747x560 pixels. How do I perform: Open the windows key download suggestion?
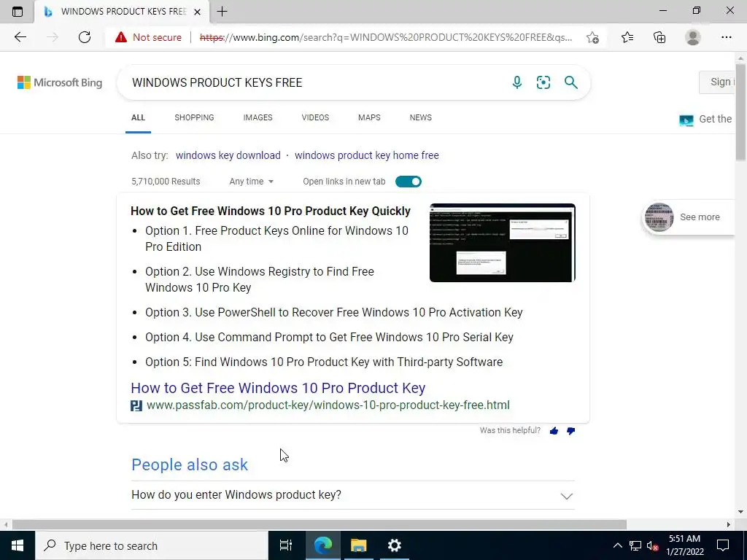pyautogui.click(x=228, y=155)
